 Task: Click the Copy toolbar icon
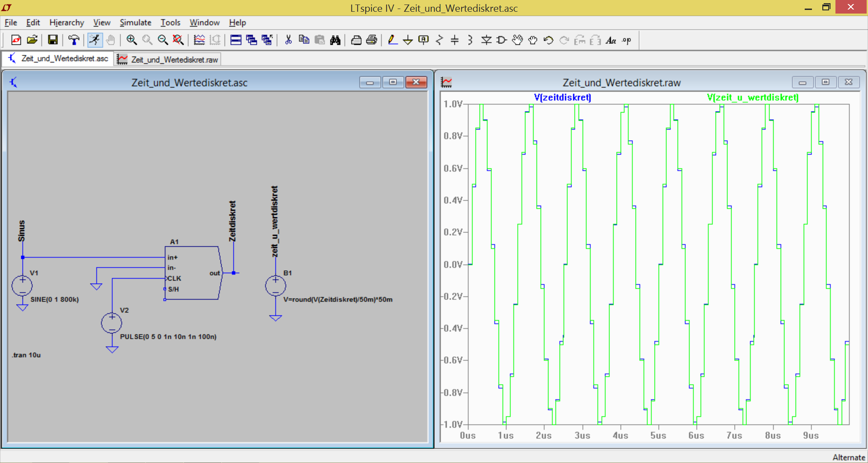(304, 40)
